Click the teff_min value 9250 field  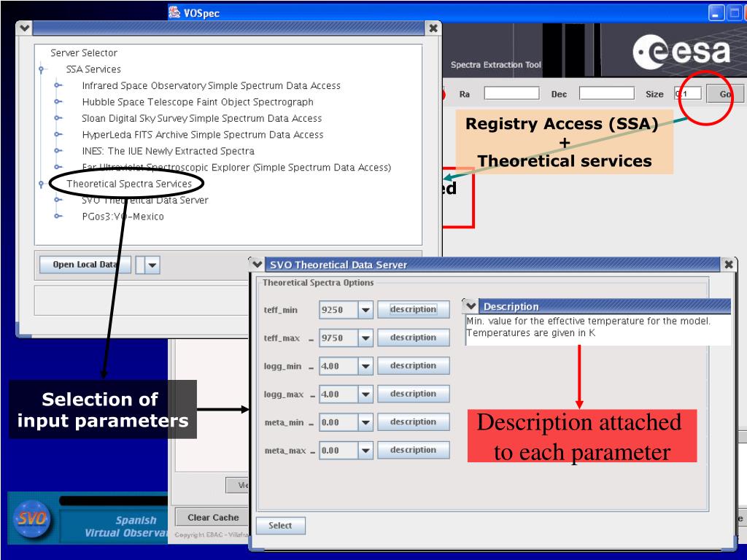[x=338, y=310]
